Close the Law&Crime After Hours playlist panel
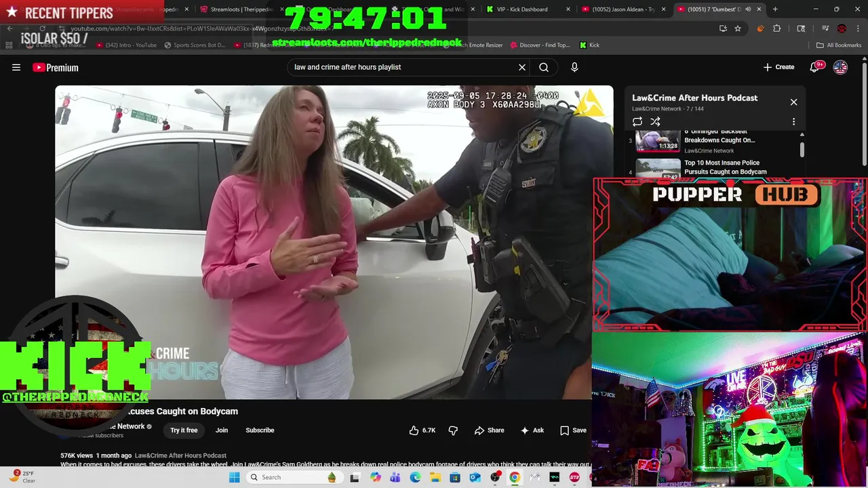This screenshot has width=868, height=488. [x=793, y=102]
